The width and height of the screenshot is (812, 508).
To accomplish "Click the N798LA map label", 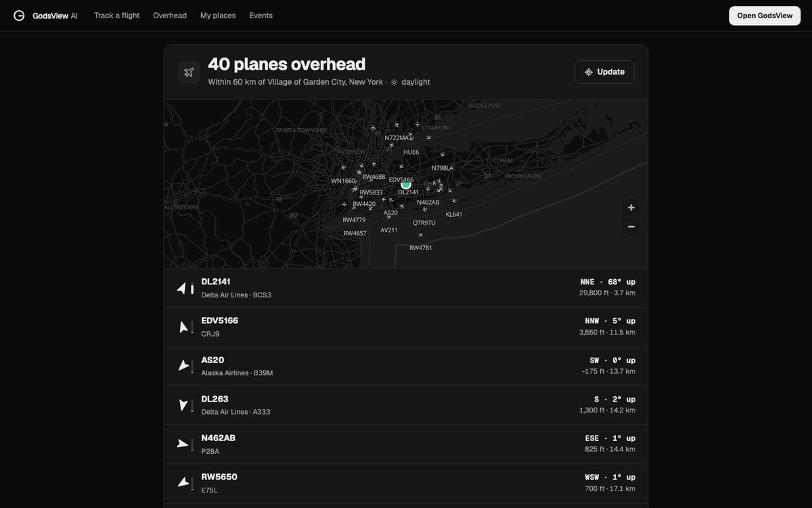I will coord(443,168).
